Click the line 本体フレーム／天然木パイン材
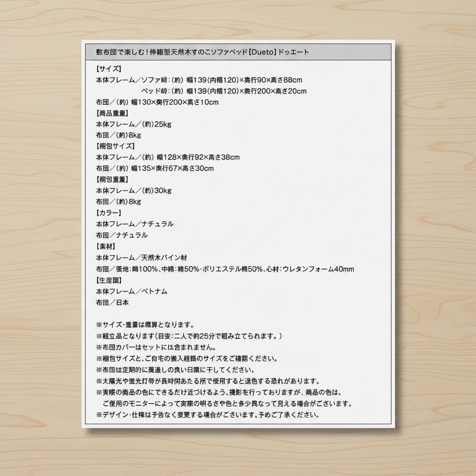This screenshot has width=476, height=476. pyautogui.click(x=141, y=258)
